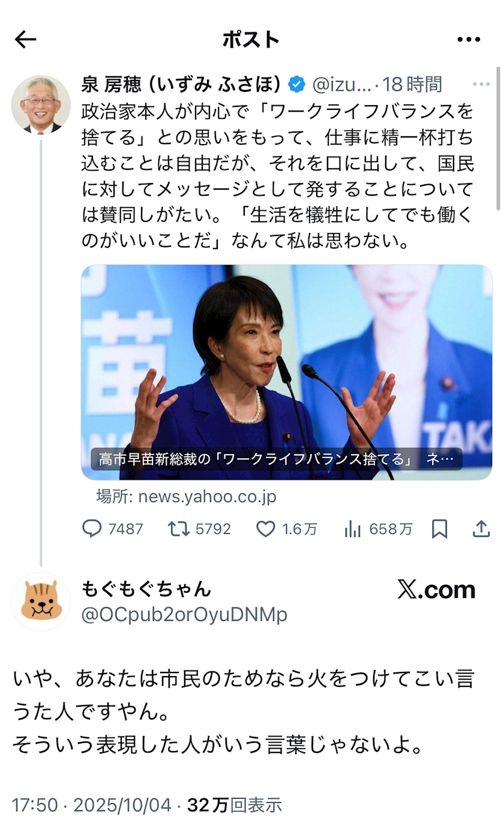
Task: View analytics icon showing 658万
Action: pos(353,529)
